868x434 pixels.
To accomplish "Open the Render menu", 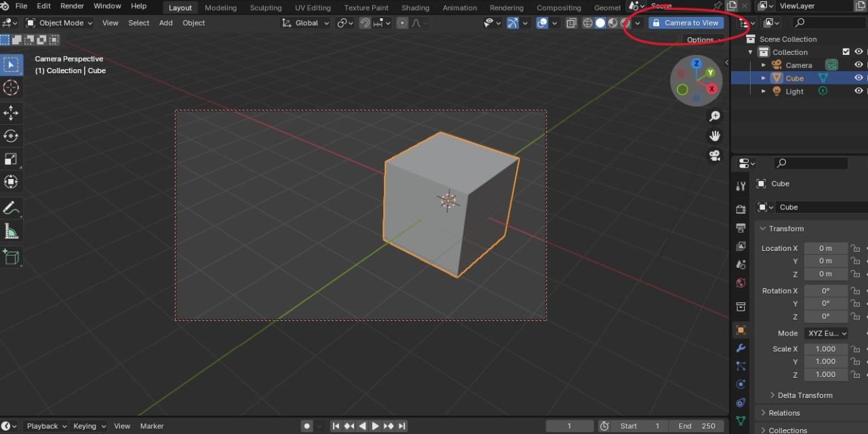I will point(72,6).
